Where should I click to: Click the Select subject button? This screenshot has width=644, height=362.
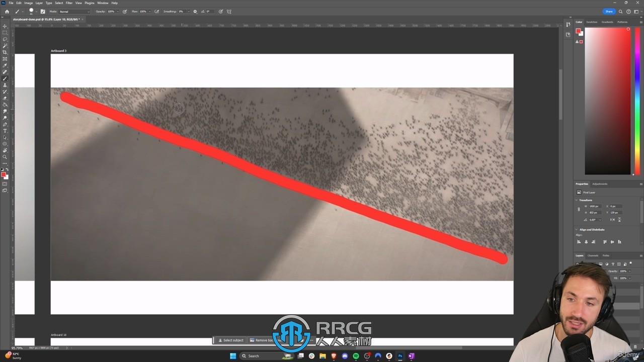pyautogui.click(x=231, y=340)
